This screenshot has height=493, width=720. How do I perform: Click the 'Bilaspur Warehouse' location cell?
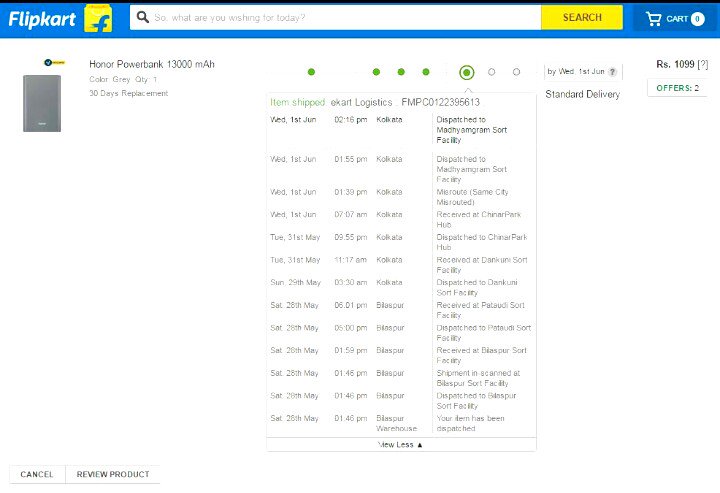pos(396,423)
